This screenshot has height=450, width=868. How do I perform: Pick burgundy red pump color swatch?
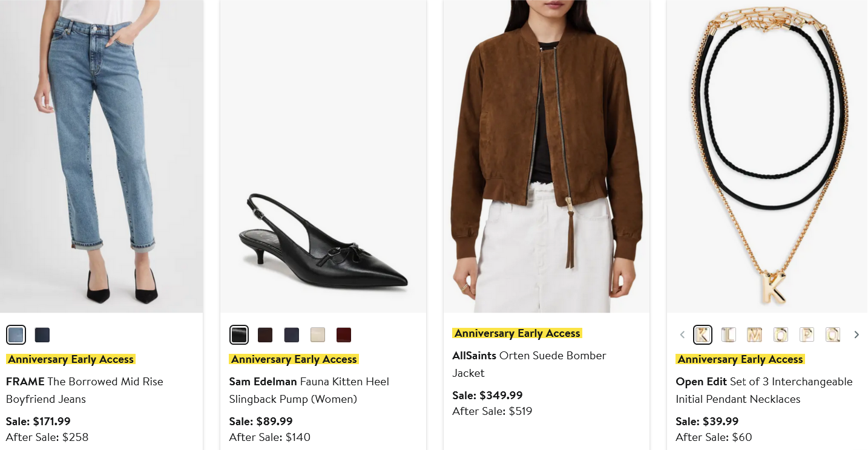(x=344, y=334)
